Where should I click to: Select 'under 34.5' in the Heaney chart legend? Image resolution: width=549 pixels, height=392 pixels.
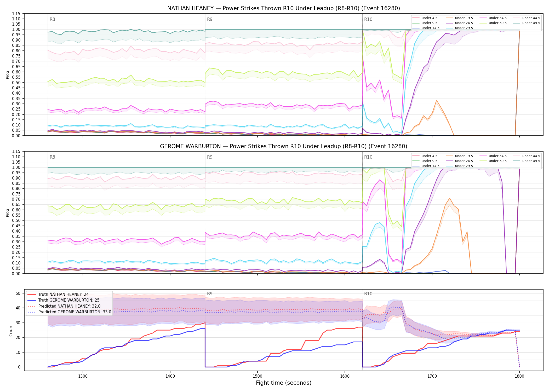498,18
